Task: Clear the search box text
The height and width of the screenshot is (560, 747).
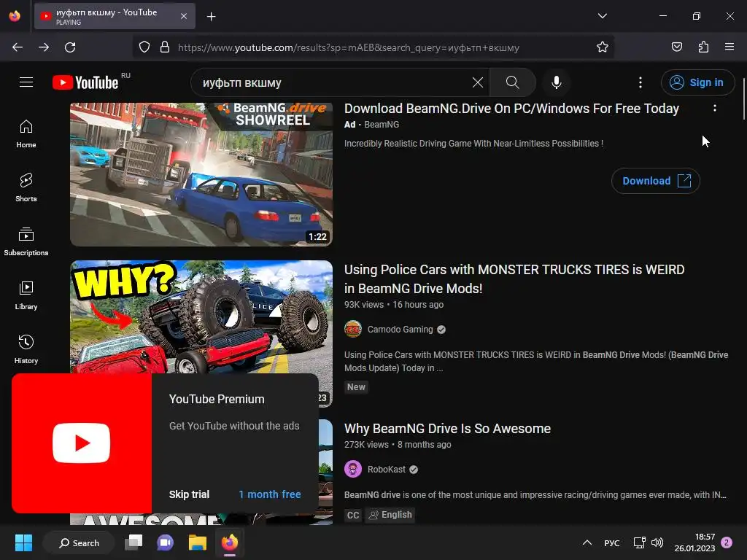Action: [477, 82]
